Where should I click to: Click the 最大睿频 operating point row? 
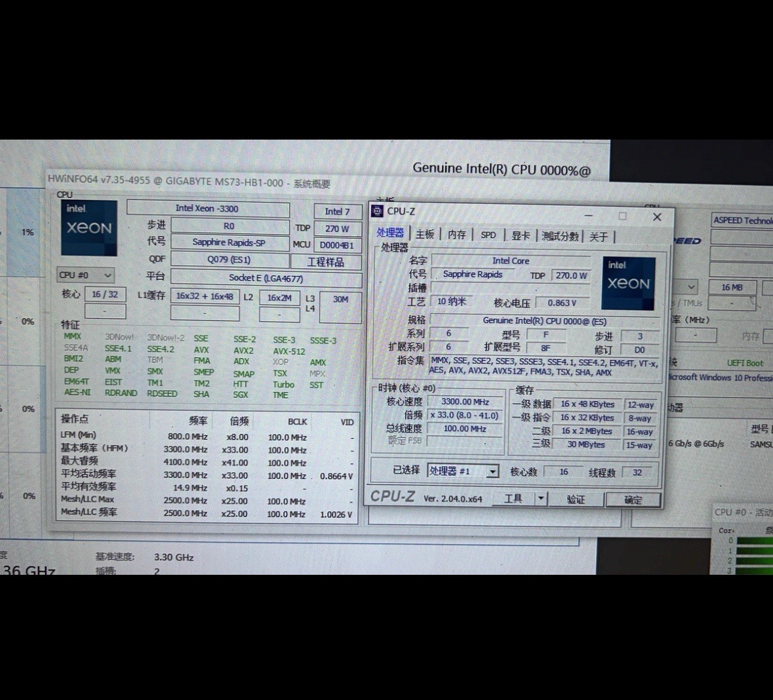pos(207,462)
